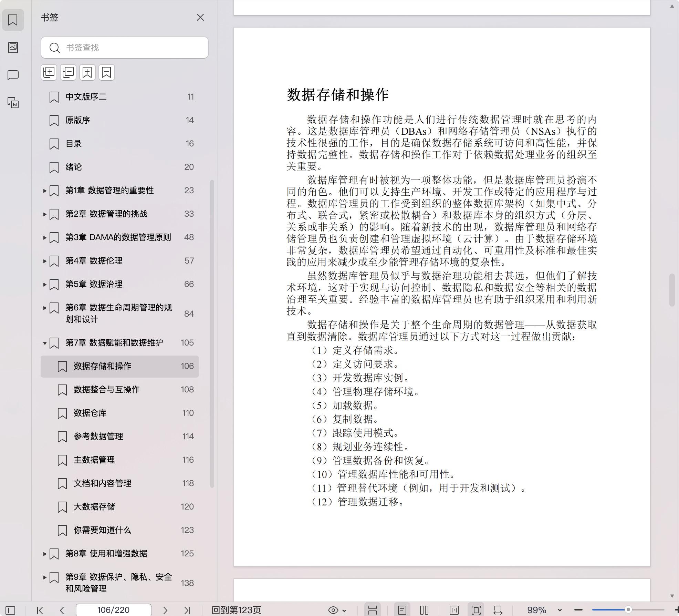Click bookmark icon beside 数据仓库
The image size is (679, 616).
click(x=62, y=413)
